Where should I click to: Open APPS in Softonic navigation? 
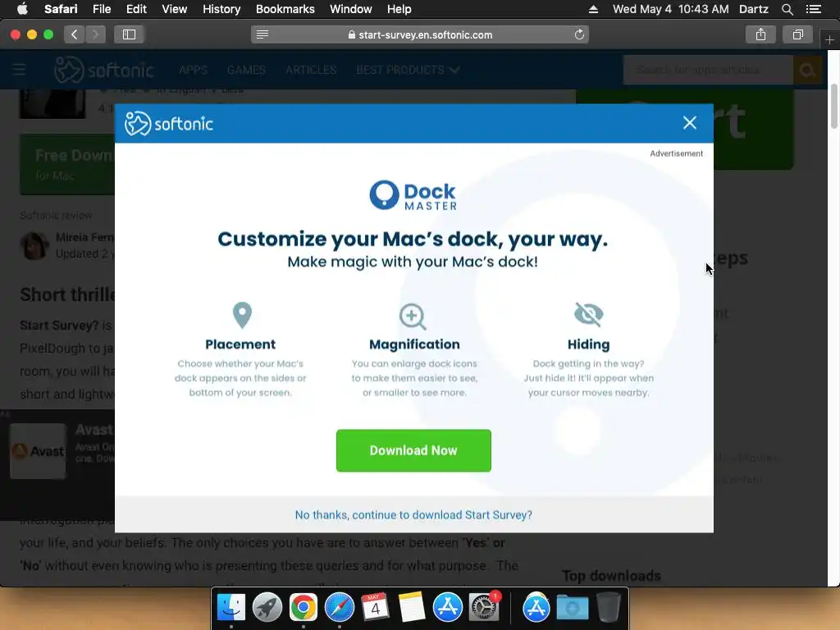(x=193, y=71)
